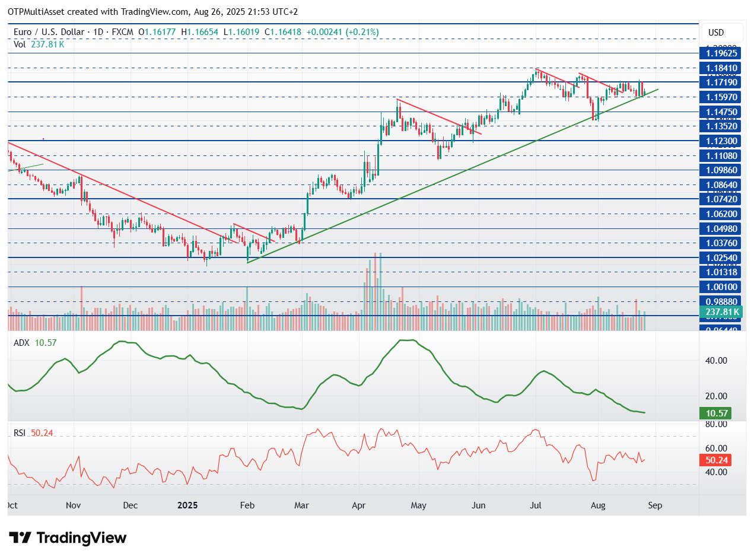Click the 40.00 level on ADX scale
The width and height of the screenshot is (754, 560).
715,360
